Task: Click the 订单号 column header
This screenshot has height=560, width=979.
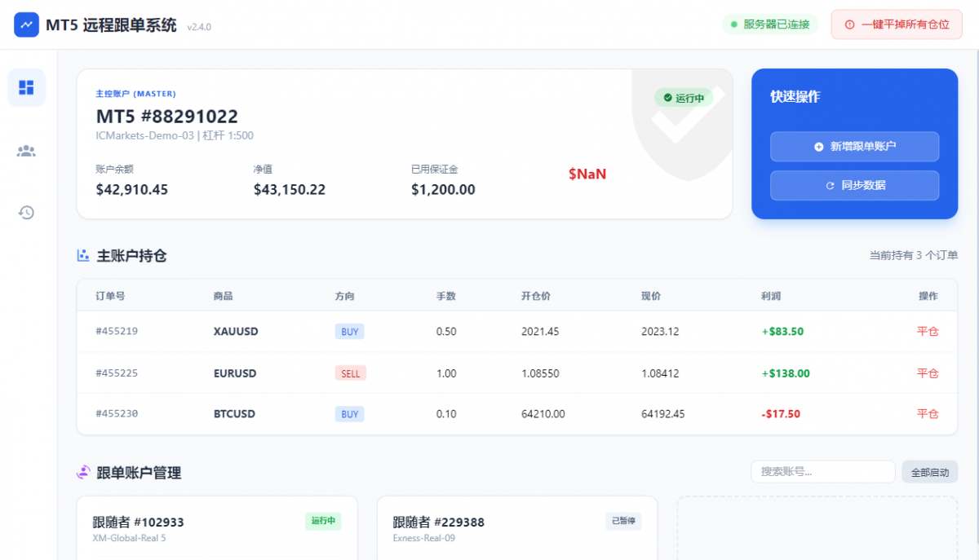Action: coord(110,296)
